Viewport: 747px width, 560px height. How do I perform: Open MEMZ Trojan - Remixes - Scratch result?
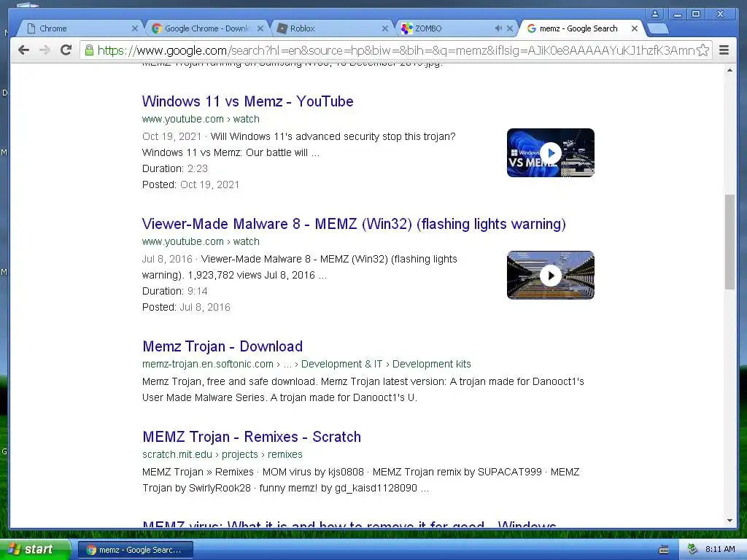(252, 437)
